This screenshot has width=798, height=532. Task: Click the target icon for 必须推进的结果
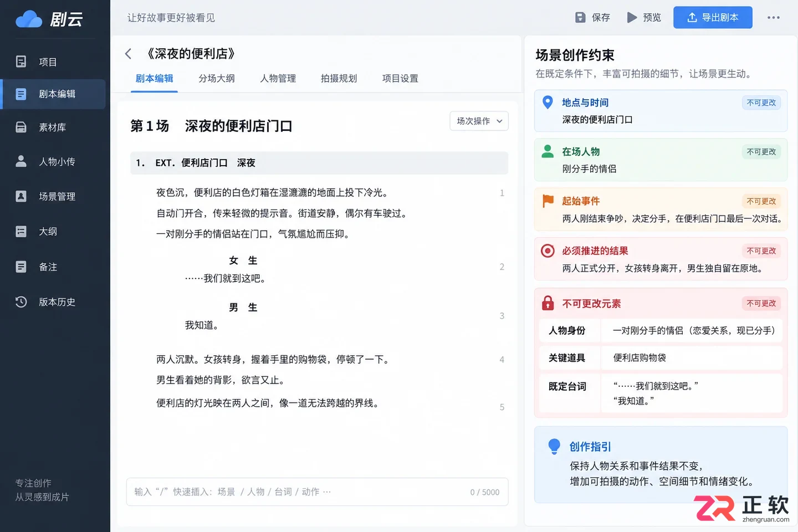(x=548, y=250)
